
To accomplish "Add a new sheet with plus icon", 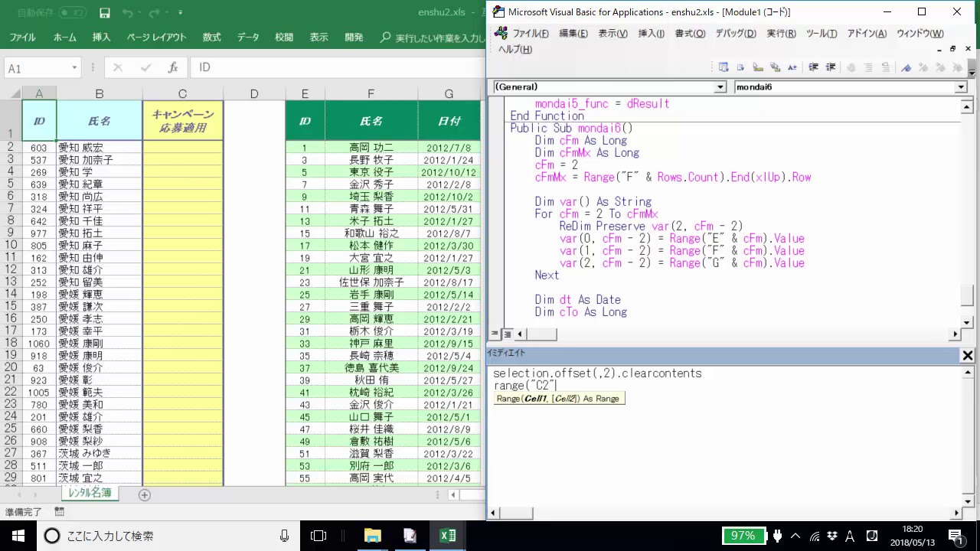I will click(x=144, y=494).
